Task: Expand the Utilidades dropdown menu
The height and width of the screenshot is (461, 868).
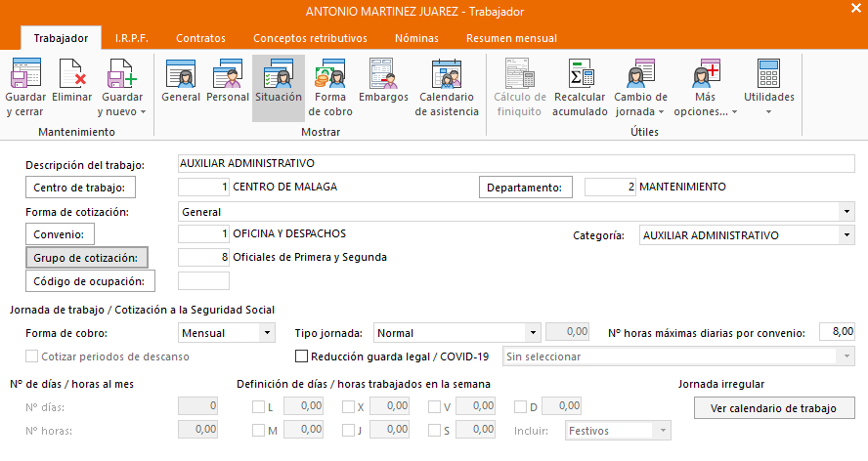Action: coord(768,87)
